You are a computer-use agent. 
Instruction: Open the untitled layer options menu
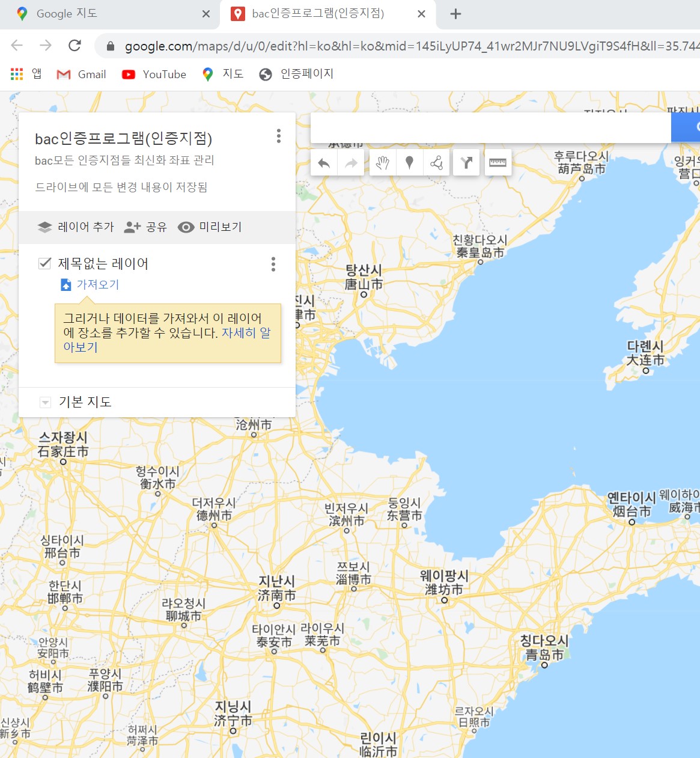pyautogui.click(x=273, y=264)
